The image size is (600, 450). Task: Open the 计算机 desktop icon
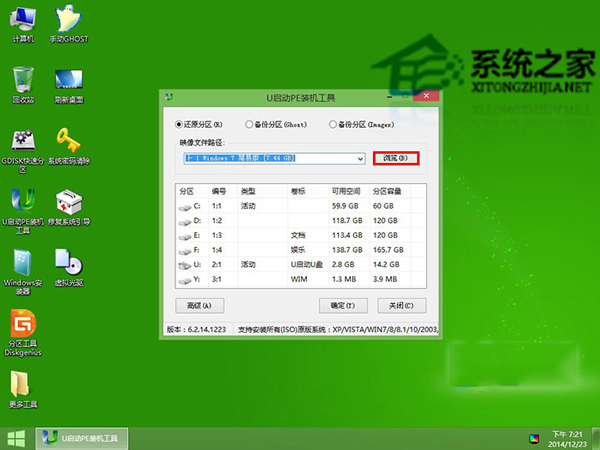point(23,24)
